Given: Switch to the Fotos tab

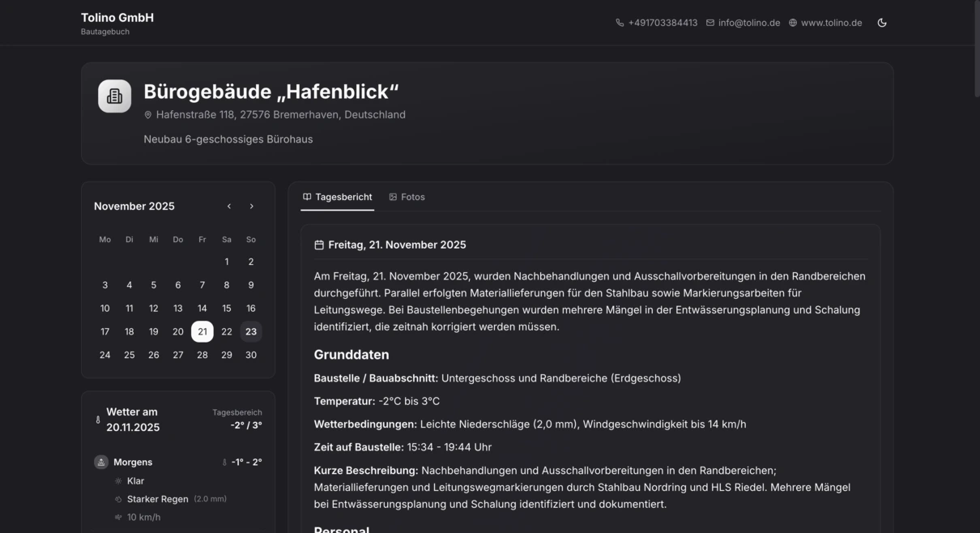Looking at the screenshot, I should 407,197.
